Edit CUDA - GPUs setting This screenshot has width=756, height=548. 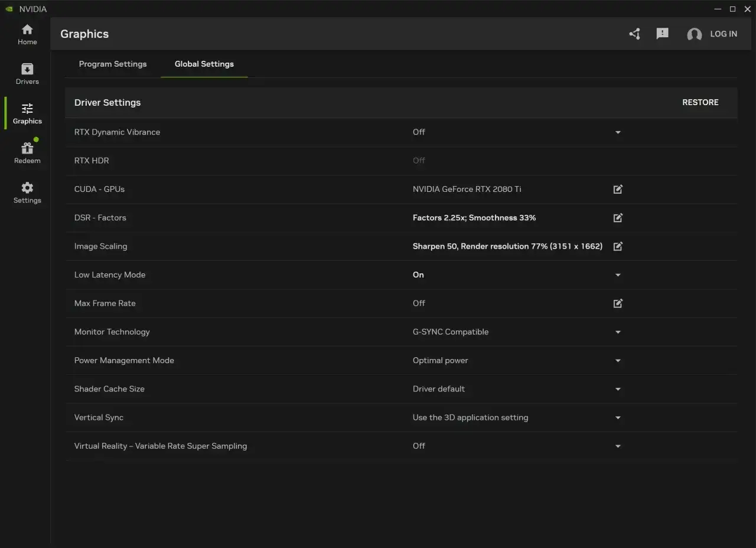coord(618,190)
